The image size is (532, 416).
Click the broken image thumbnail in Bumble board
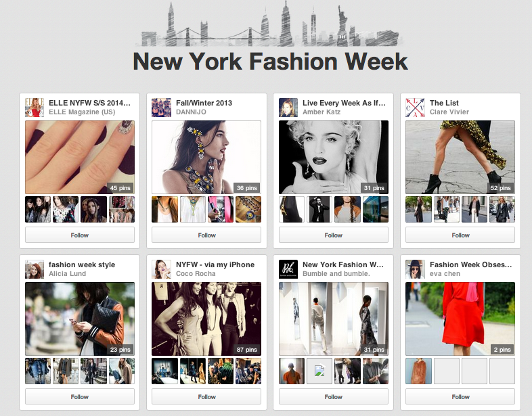(319, 371)
